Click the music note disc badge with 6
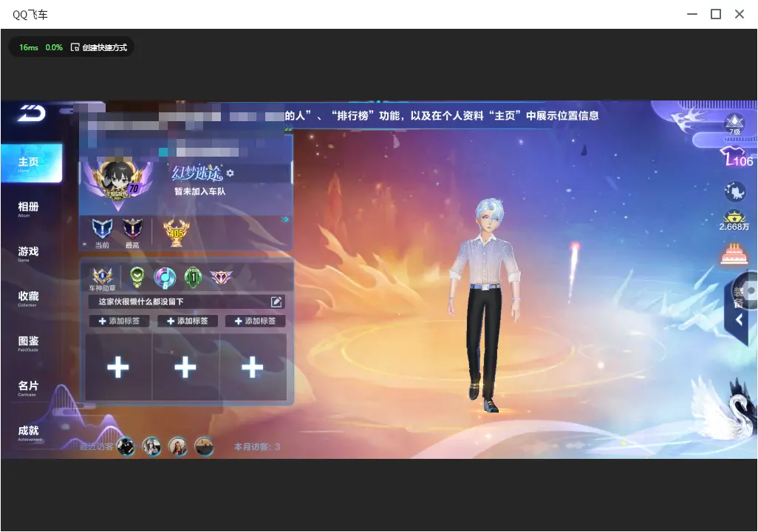This screenshot has width=758, height=532. (165, 278)
